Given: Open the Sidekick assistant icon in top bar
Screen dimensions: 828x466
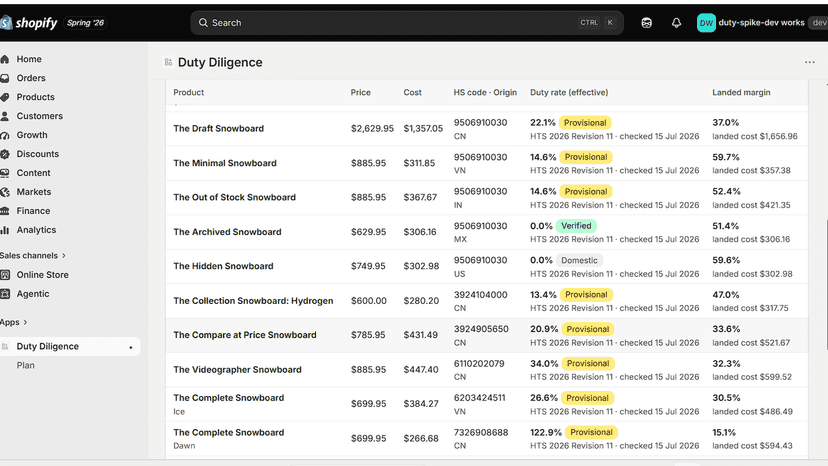Looking at the screenshot, I should coord(646,23).
